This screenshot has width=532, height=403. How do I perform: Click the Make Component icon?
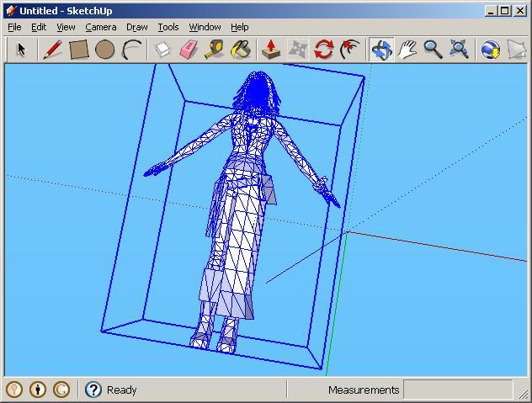163,50
